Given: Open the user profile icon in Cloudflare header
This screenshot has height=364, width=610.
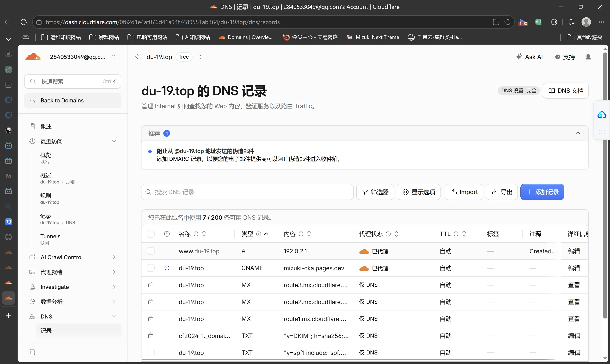Looking at the screenshot, I should click(588, 57).
